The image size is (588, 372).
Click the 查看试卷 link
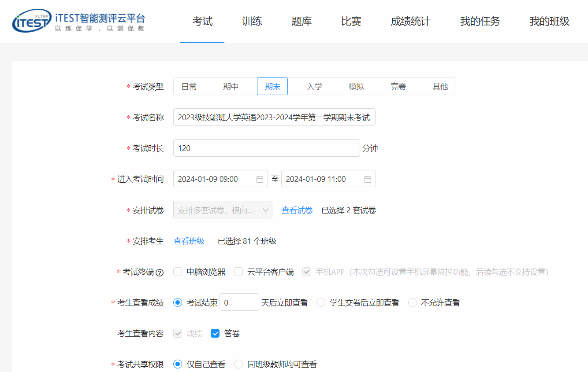point(297,210)
